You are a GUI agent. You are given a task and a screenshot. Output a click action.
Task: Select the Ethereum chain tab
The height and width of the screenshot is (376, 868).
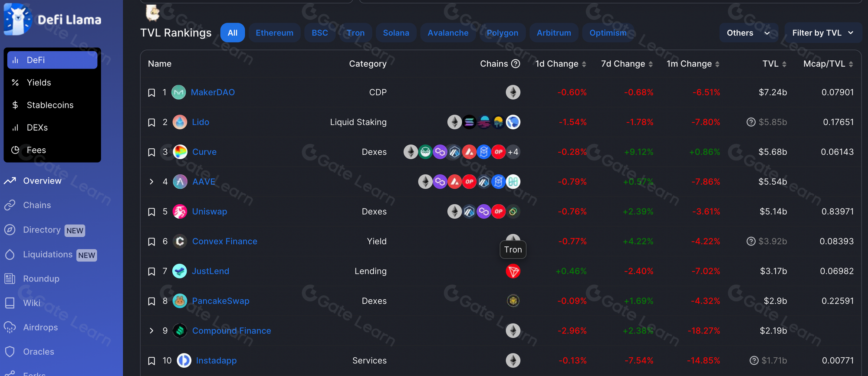274,33
